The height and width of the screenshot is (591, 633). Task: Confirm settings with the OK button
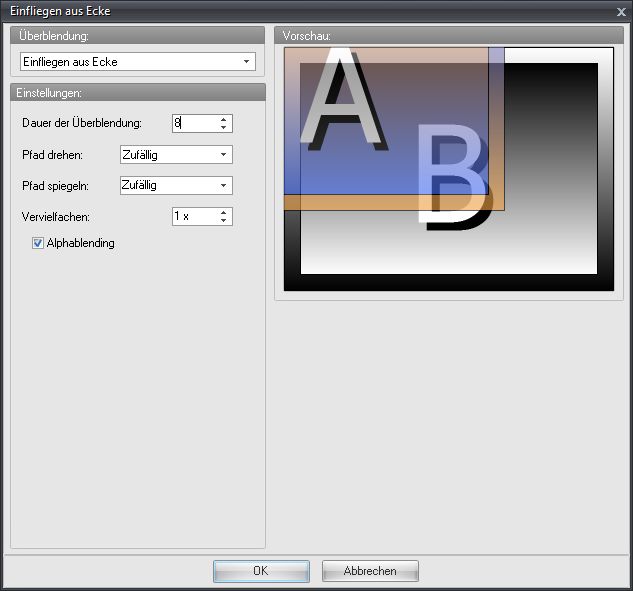pos(261,571)
